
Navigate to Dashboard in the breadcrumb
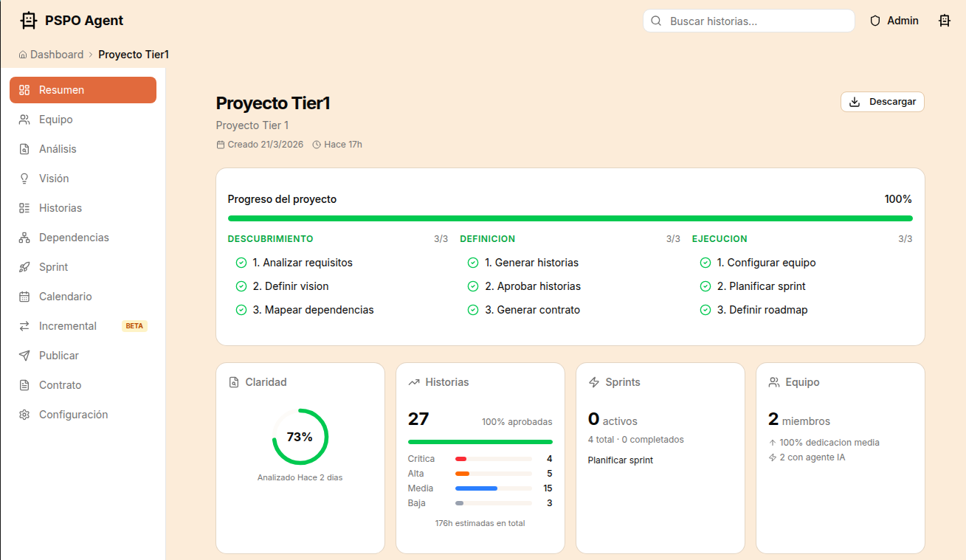point(57,55)
